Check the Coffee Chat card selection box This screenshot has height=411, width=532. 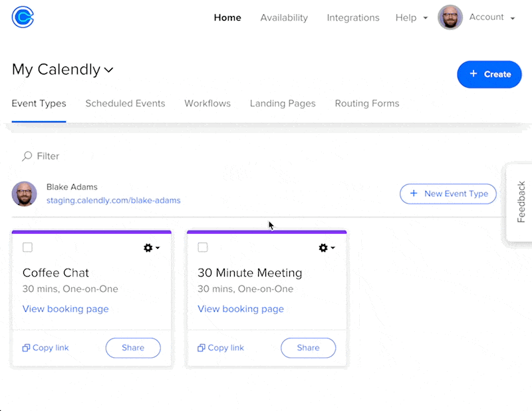click(x=27, y=247)
